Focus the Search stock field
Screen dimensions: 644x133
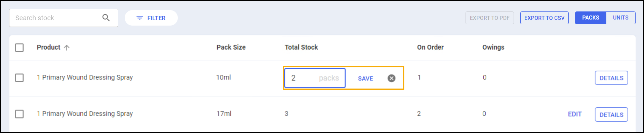(x=64, y=18)
